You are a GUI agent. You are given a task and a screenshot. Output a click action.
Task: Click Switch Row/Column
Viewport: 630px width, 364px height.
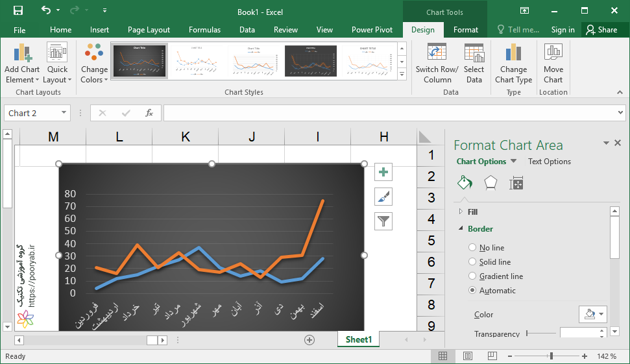click(437, 63)
